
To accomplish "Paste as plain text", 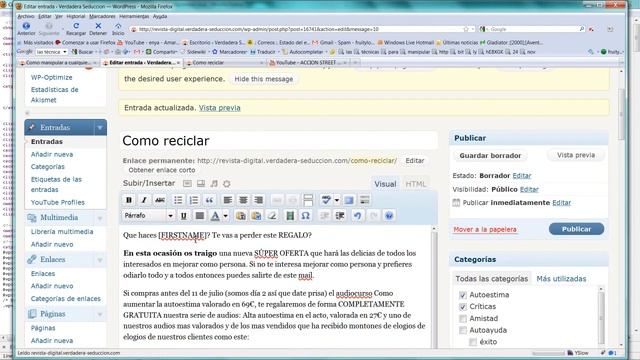I will (240, 216).
